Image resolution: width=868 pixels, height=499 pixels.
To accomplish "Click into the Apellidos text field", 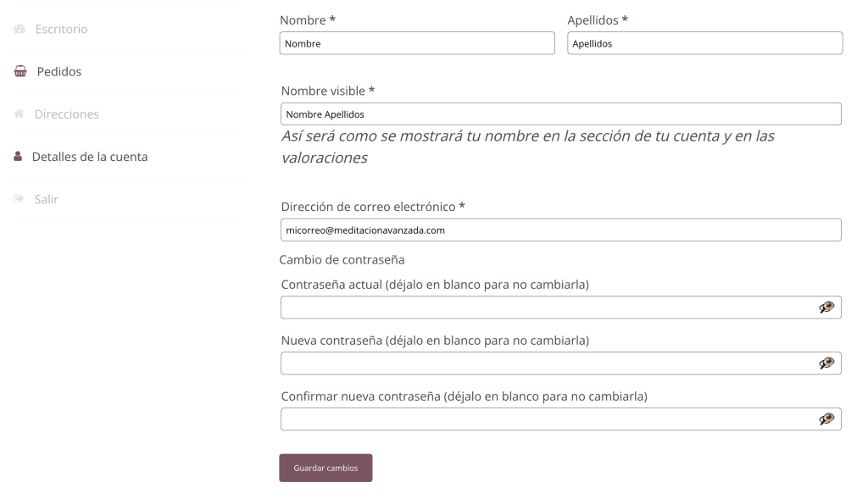I will [x=704, y=44].
